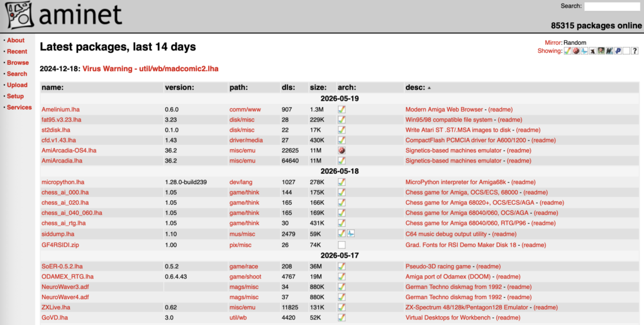The width and height of the screenshot is (644, 325).
Task: Toggle the green square filter icon in Showing
Action: [x=601, y=51]
